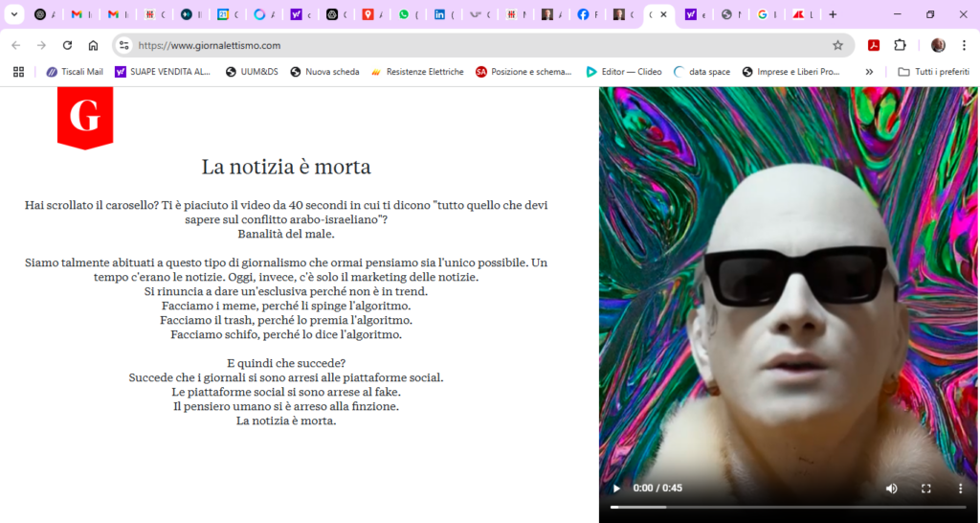Open the Chrome profile avatar
This screenshot has width=980, height=523.
pyautogui.click(x=938, y=45)
